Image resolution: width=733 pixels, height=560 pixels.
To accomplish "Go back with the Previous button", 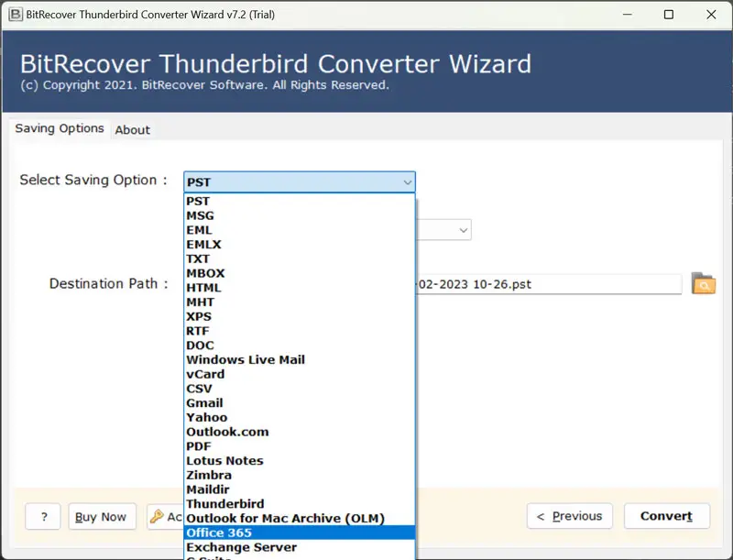I will click(x=569, y=516).
